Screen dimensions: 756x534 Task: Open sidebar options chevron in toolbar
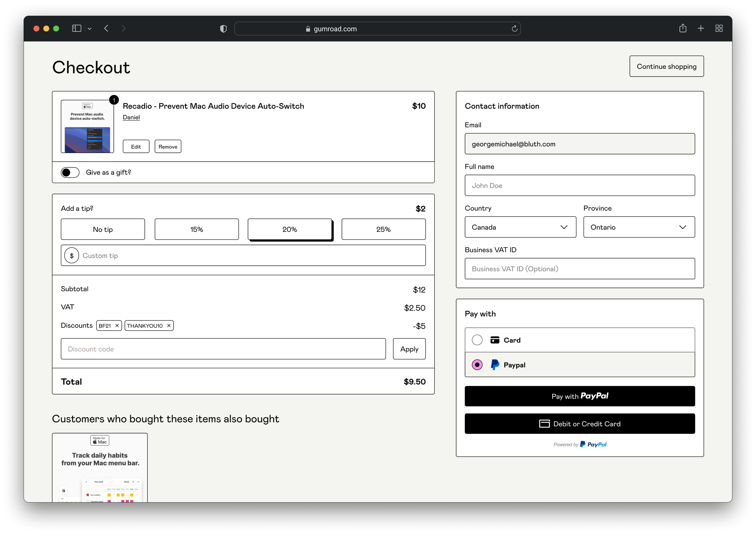[90, 29]
